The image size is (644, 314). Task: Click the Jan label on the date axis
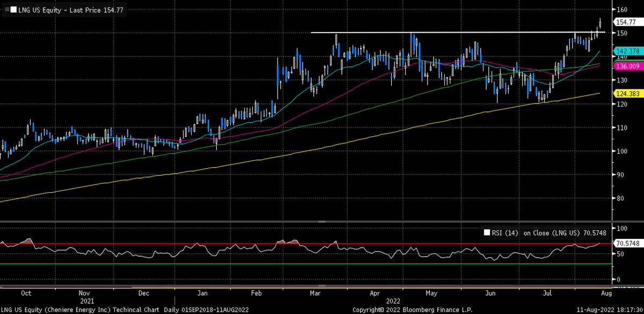pyautogui.click(x=202, y=293)
